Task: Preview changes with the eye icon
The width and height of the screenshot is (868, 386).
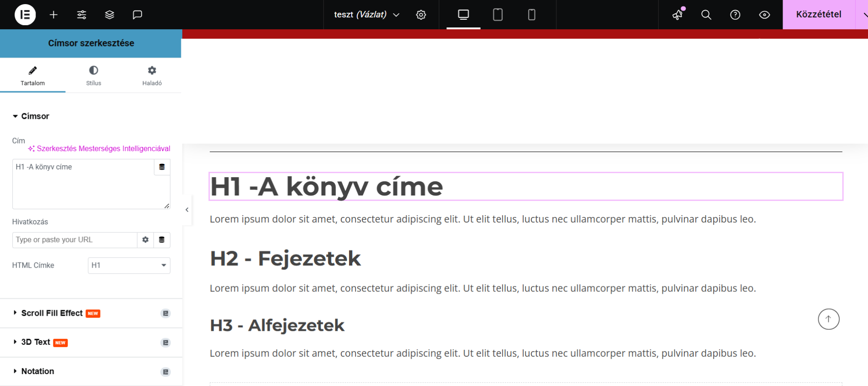Action: pyautogui.click(x=764, y=15)
